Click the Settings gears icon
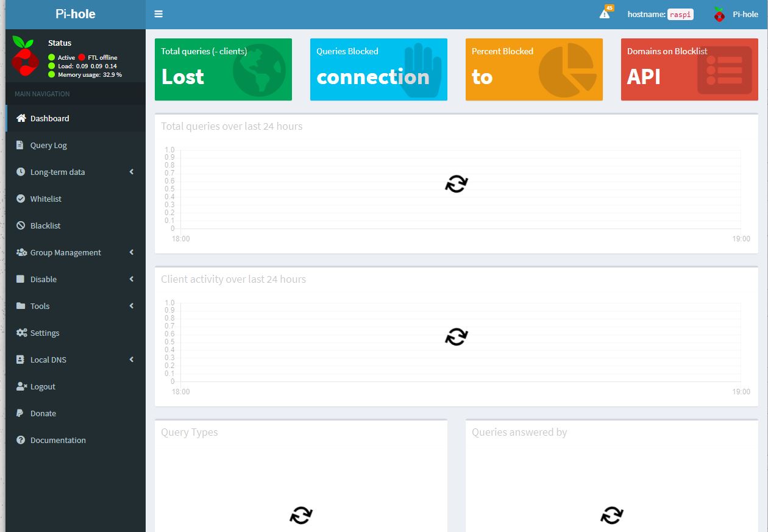This screenshot has width=768, height=532. 21,333
